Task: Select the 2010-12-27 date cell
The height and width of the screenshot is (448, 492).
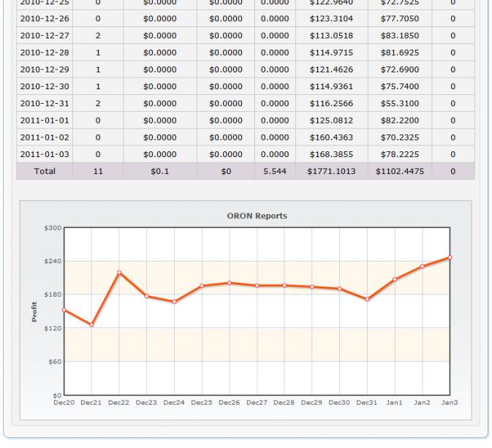Action: click(45, 36)
